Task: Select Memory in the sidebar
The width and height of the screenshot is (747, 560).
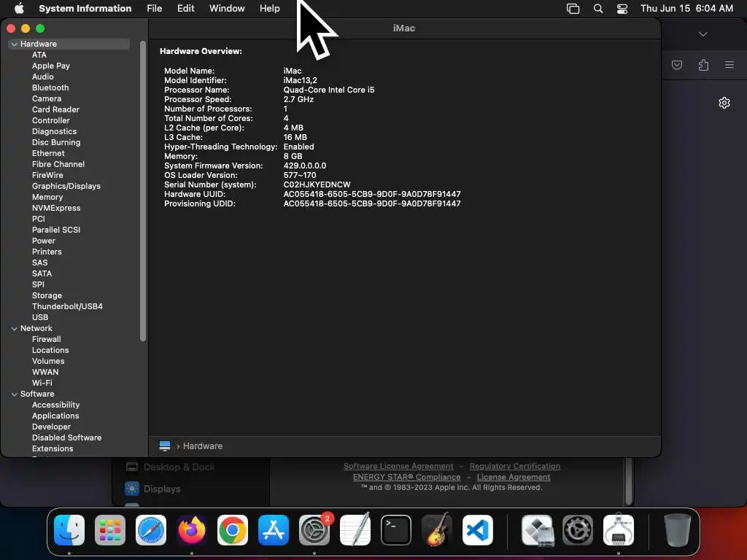Action: click(47, 197)
